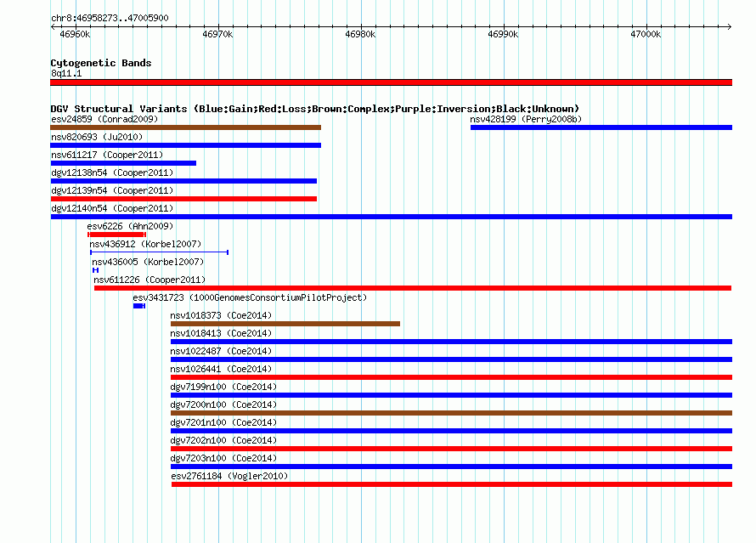Click the 46990k ruler label

pyautogui.click(x=503, y=34)
